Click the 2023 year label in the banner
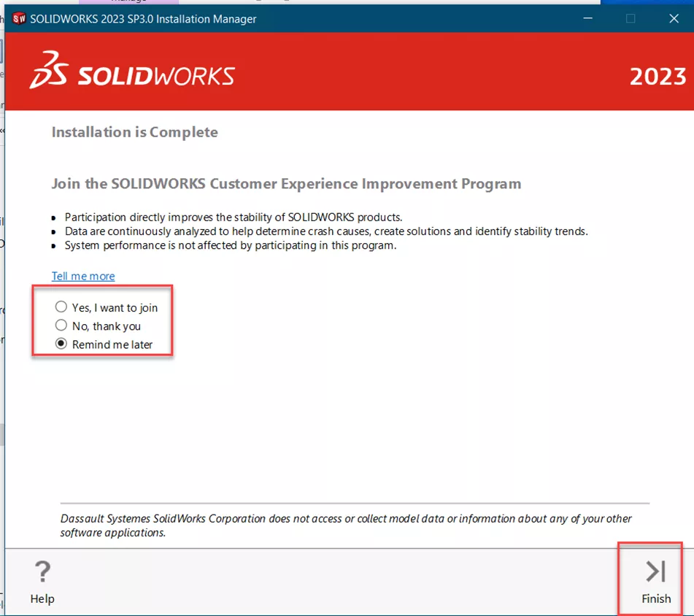 [x=658, y=77]
